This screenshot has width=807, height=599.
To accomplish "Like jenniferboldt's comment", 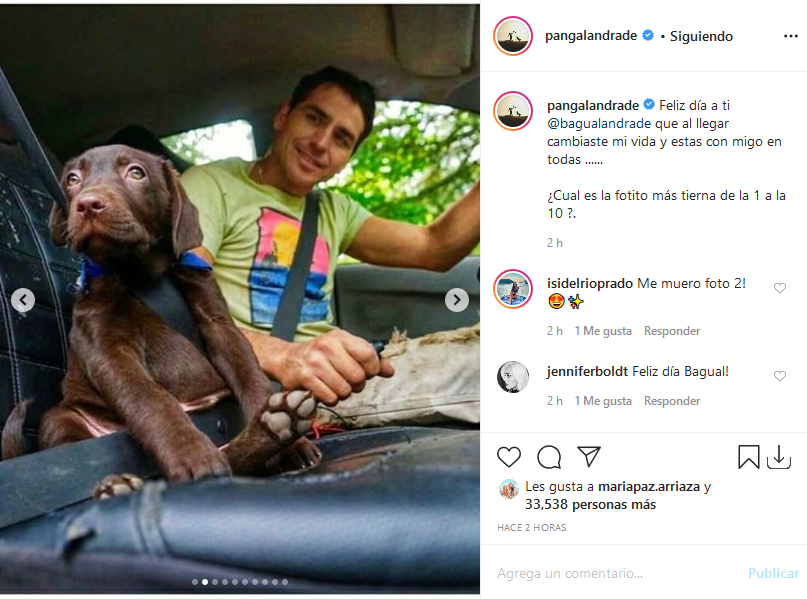I will [x=780, y=376].
